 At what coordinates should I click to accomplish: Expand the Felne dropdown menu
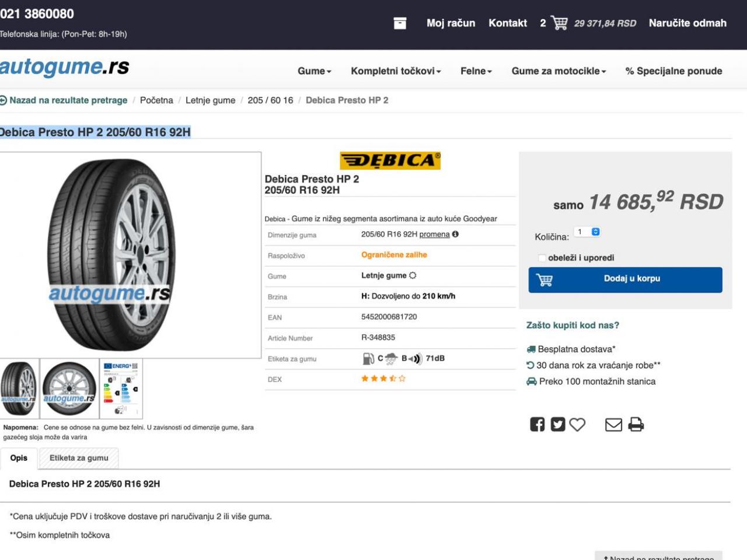[476, 71]
